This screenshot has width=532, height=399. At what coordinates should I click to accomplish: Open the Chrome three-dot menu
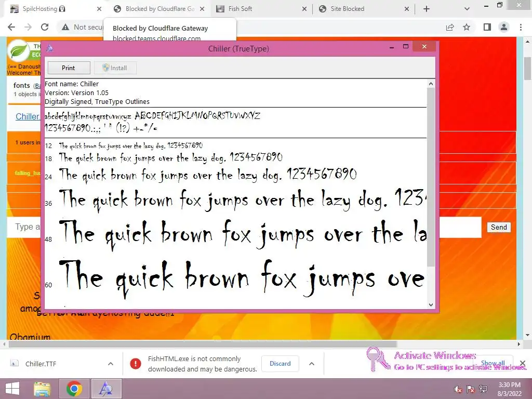(521, 27)
